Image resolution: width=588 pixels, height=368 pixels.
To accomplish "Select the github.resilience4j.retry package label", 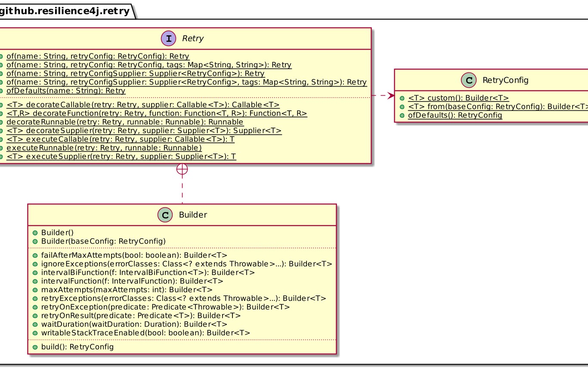I will pos(65,11).
